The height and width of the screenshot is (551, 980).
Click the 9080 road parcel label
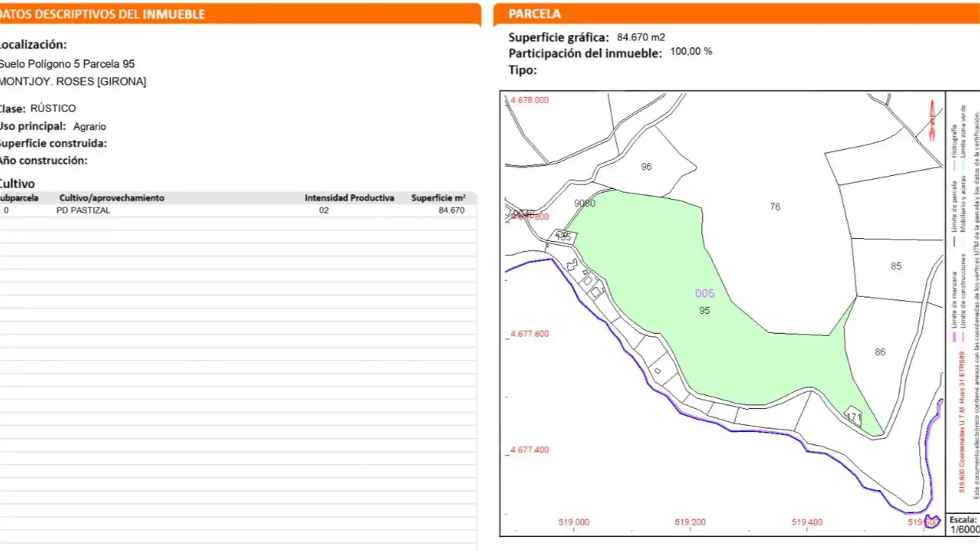tap(584, 203)
